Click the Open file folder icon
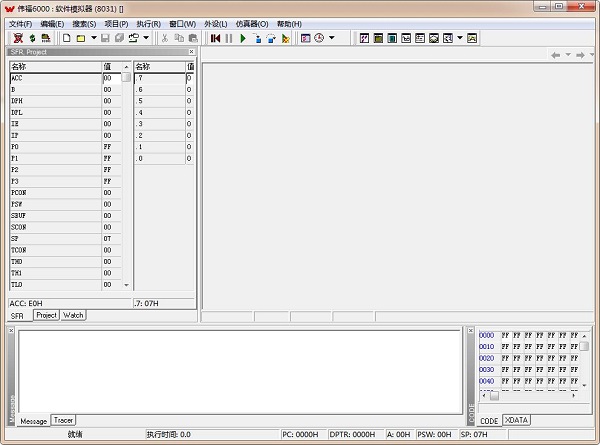 [80, 38]
